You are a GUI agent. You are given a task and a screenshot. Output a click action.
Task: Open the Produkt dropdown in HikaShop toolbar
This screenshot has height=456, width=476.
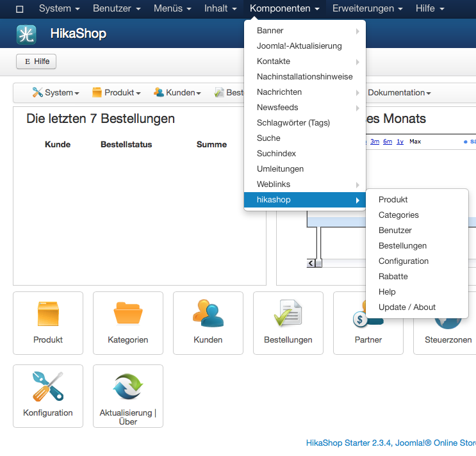pyautogui.click(x=117, y=92)
